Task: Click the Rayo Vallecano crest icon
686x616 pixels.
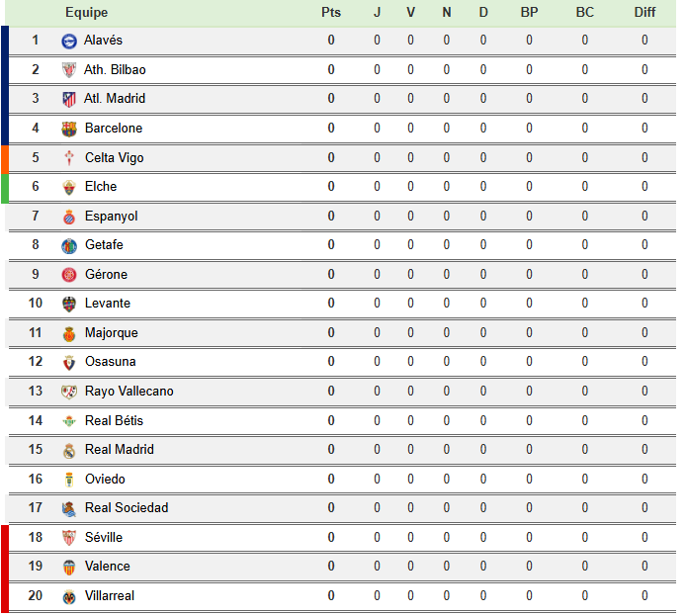Action: click(x=68, y=392)
